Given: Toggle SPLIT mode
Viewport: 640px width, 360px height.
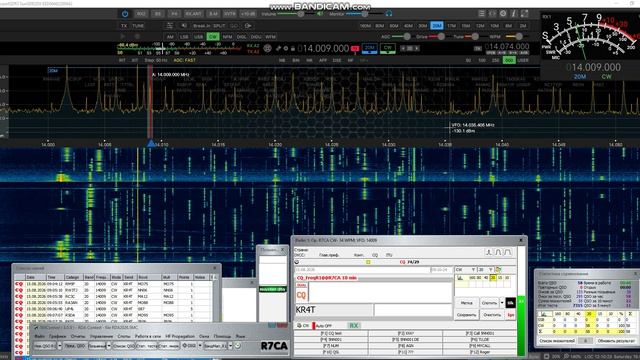Looking at the screenshot, I should (219, 26).
